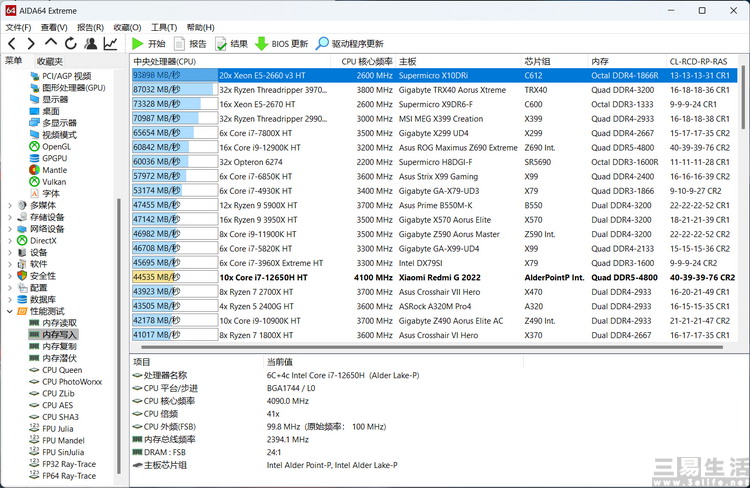Open the 查看(V) menu
Screen dimensions: 750x488
pyautogui.click(x=54, y=27)
